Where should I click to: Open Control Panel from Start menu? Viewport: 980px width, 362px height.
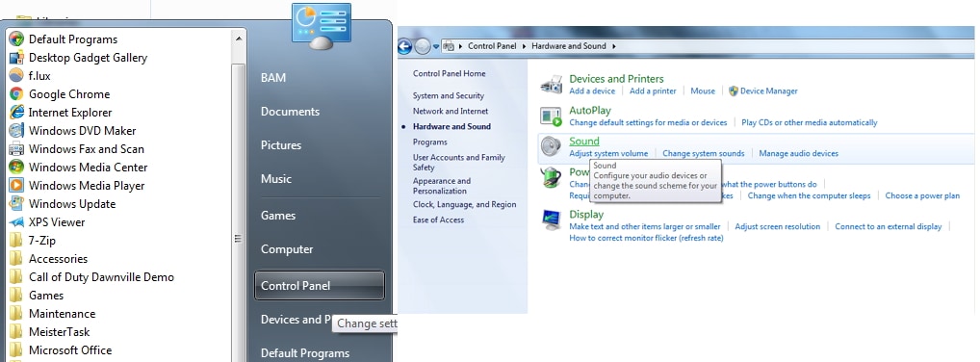(319, 286)
